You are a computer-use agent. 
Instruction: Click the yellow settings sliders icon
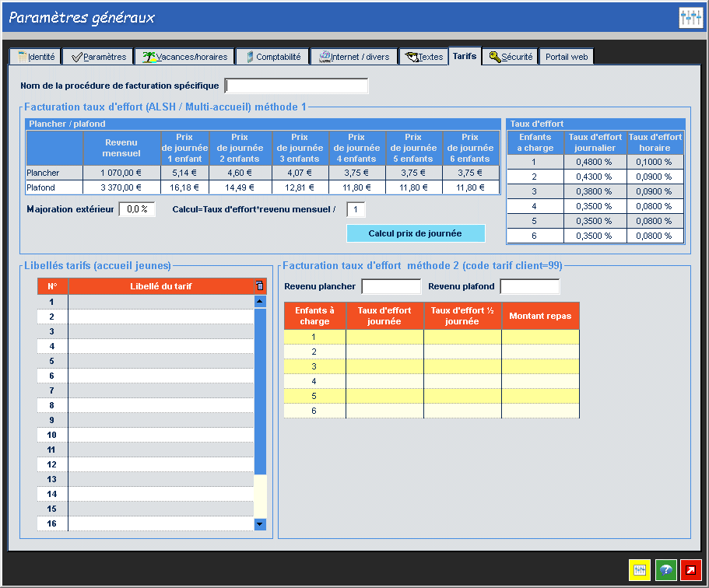(x=640, y=570)
